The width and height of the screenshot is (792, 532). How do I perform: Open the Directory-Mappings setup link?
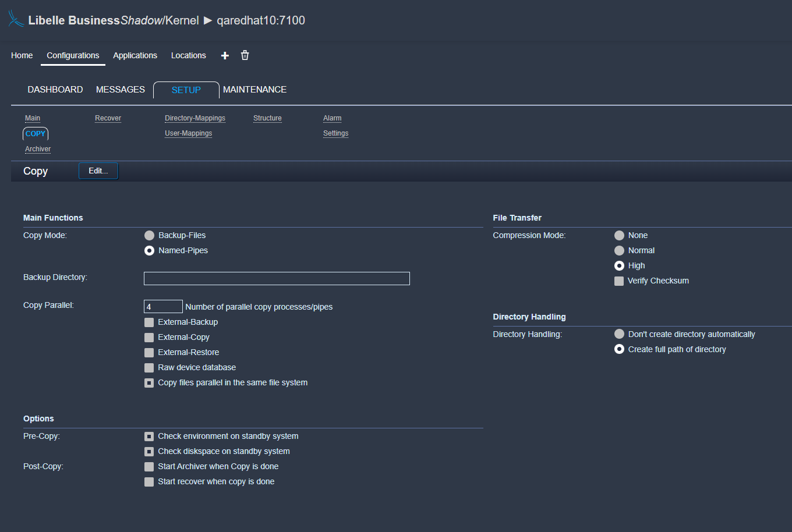(195, 118)
